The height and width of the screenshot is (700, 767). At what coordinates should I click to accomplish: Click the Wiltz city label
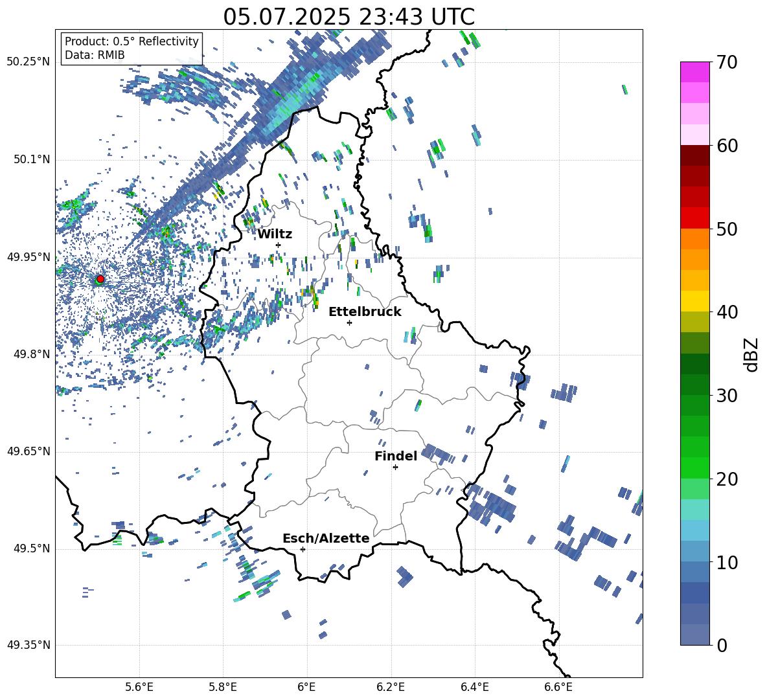click(x=275, y=234)
